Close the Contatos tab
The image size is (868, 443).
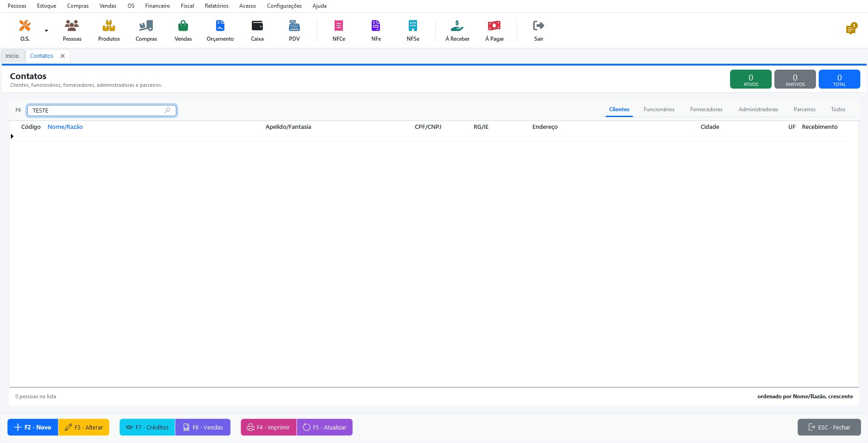63,56
